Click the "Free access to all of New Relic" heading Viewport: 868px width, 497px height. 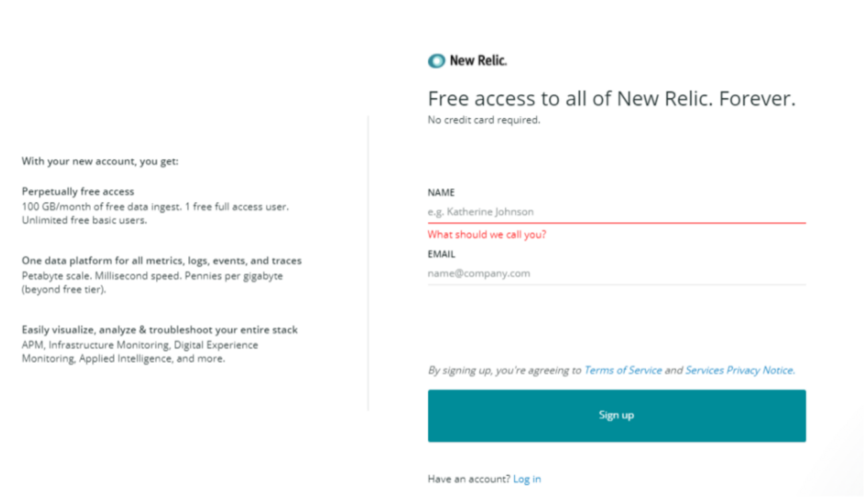[611, 99]
